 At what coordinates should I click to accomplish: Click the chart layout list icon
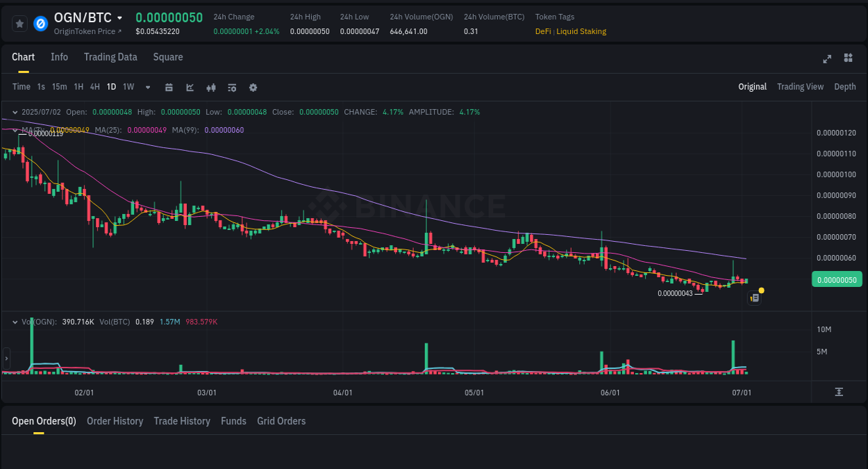pyautogui.click(x=231, y=87)
